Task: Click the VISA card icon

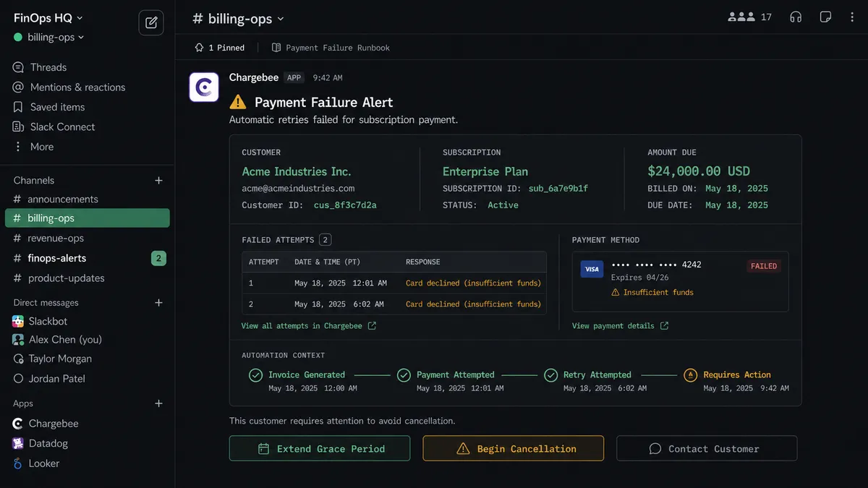Action: (x=592, y=269)
